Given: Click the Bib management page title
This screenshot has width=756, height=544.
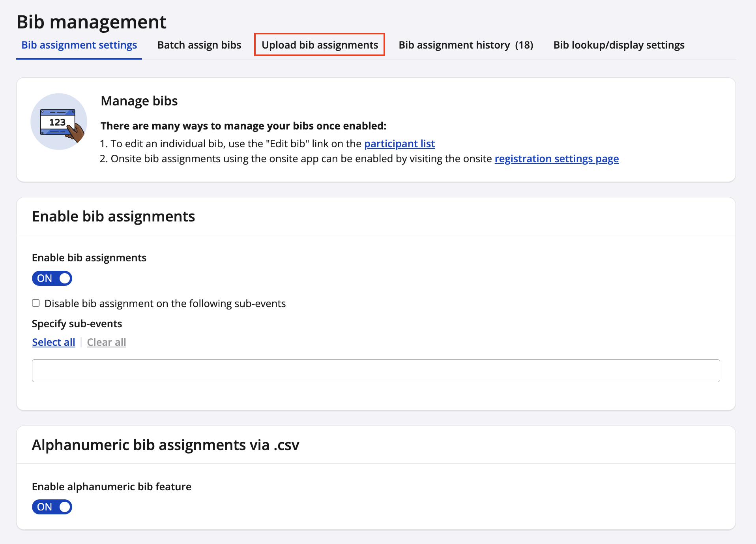Looking at the screenshot, I should (92, 22).
